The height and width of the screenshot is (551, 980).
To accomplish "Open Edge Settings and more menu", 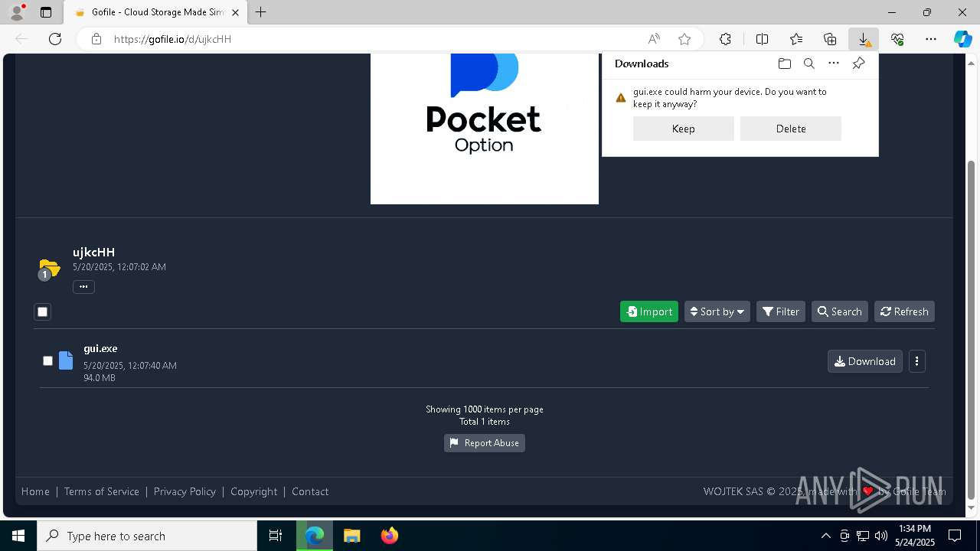I will point(931,39).
